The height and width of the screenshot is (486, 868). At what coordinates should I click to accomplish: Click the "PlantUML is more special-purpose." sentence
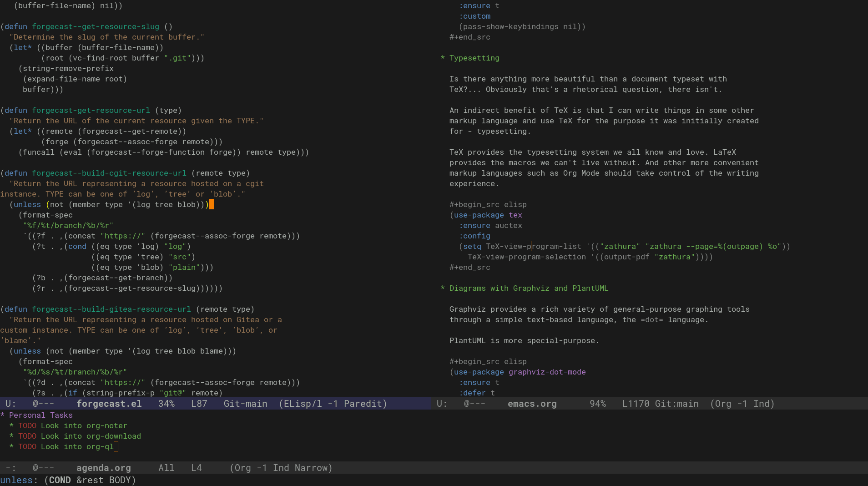[525, 340]
